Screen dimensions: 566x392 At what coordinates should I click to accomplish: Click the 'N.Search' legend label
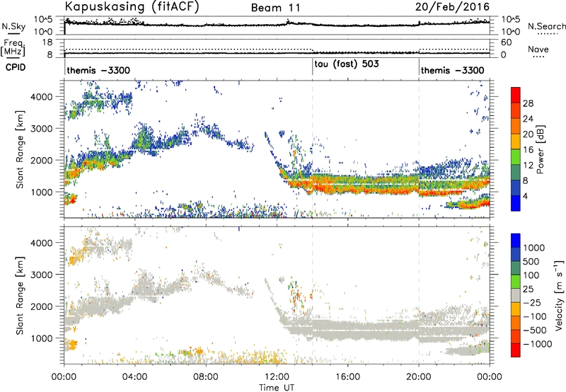click(547, 26)
